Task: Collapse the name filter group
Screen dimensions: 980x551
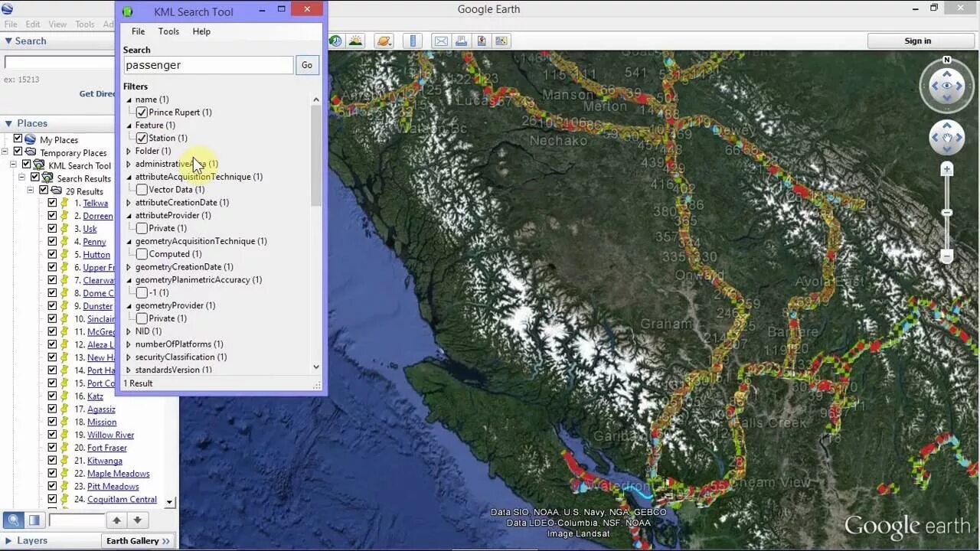Action: click(129, 99)
